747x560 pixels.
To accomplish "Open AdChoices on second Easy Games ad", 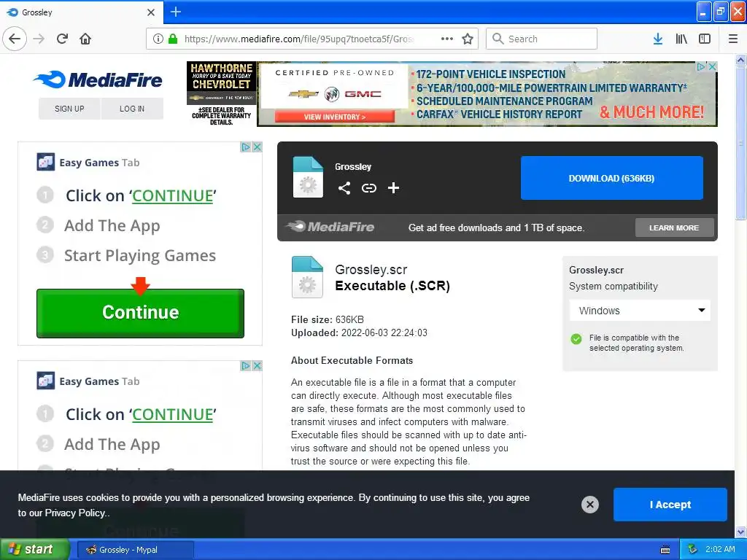I will coord(246,366).
